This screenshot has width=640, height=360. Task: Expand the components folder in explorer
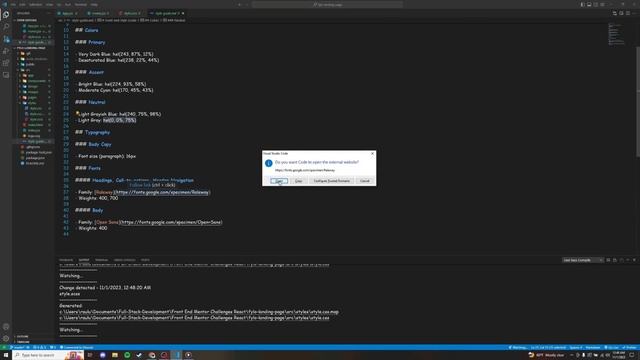click(x=37, y=81)
